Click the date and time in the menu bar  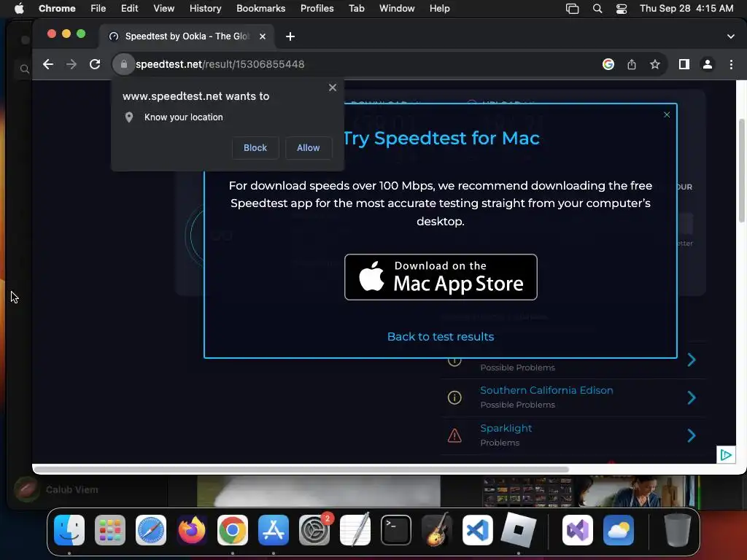(686, 9)
